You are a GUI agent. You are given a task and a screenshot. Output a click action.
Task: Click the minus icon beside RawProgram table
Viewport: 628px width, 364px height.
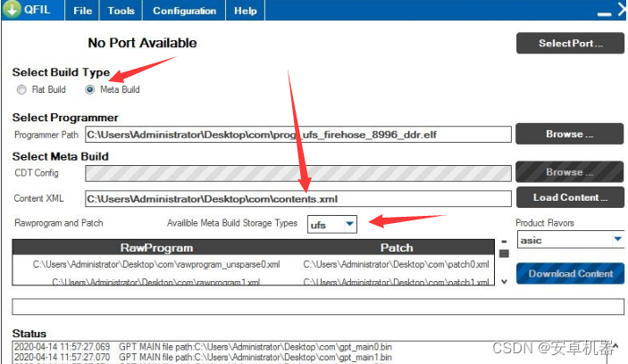pyautogui.click(x=504, y=242)
